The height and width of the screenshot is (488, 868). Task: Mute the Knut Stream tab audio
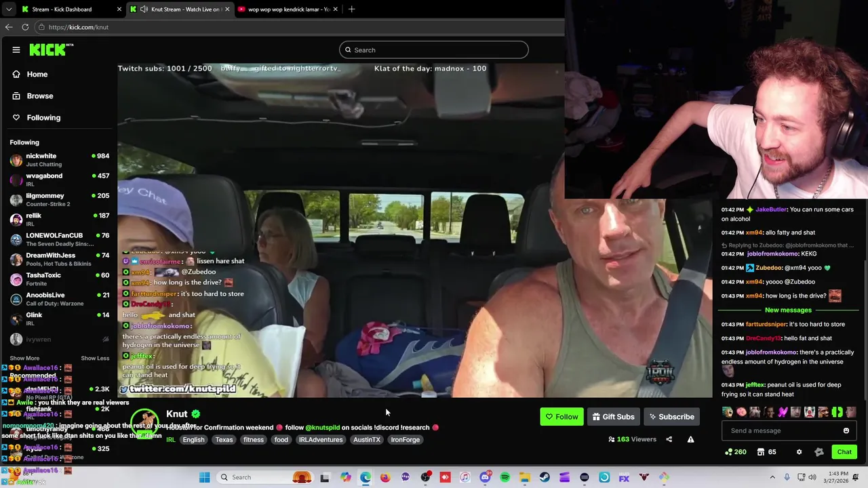[144, 9]
